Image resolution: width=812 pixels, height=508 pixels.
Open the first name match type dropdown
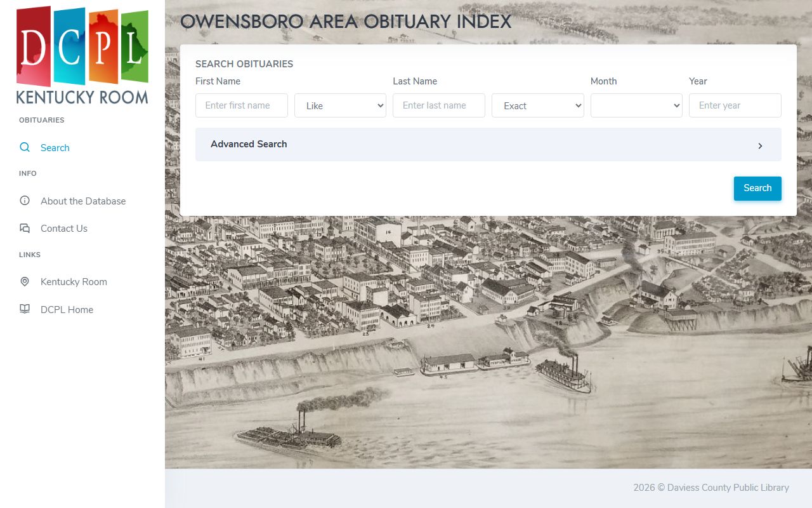pyautogui.click(x=340, y=105)
